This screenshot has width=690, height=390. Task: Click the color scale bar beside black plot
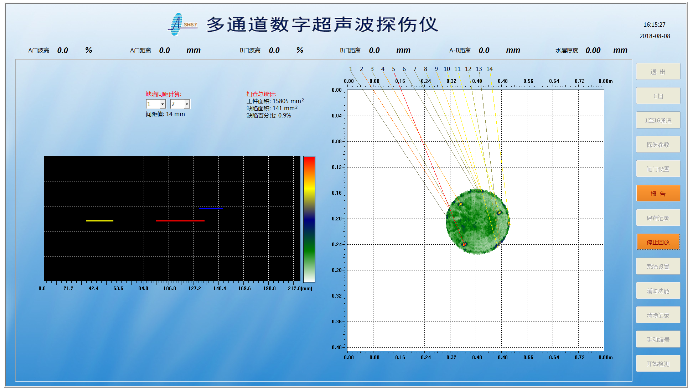[x=309, y=219]
